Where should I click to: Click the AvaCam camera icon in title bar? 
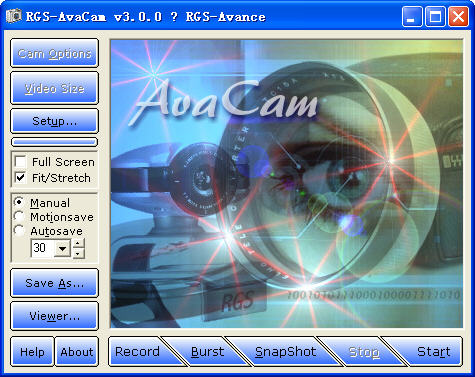coord(13,16)
